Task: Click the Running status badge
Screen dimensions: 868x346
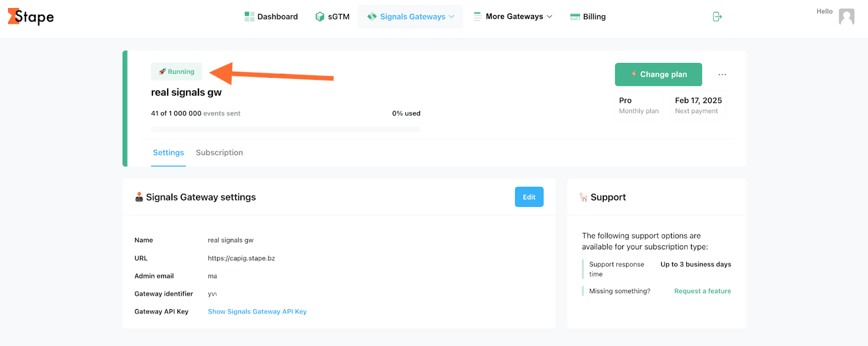Action: click(176, 72)
